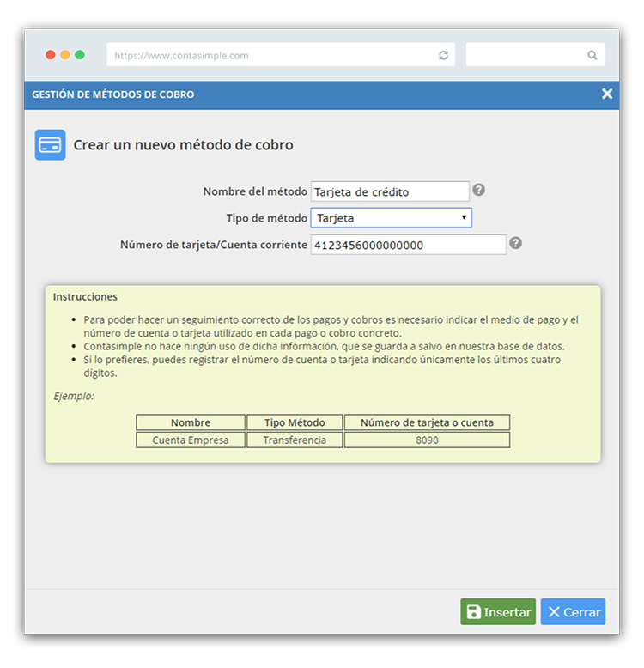Click the 'Tipo de método' label
Image resolution: width=644 pixels, height=668 pixels.
267,218
